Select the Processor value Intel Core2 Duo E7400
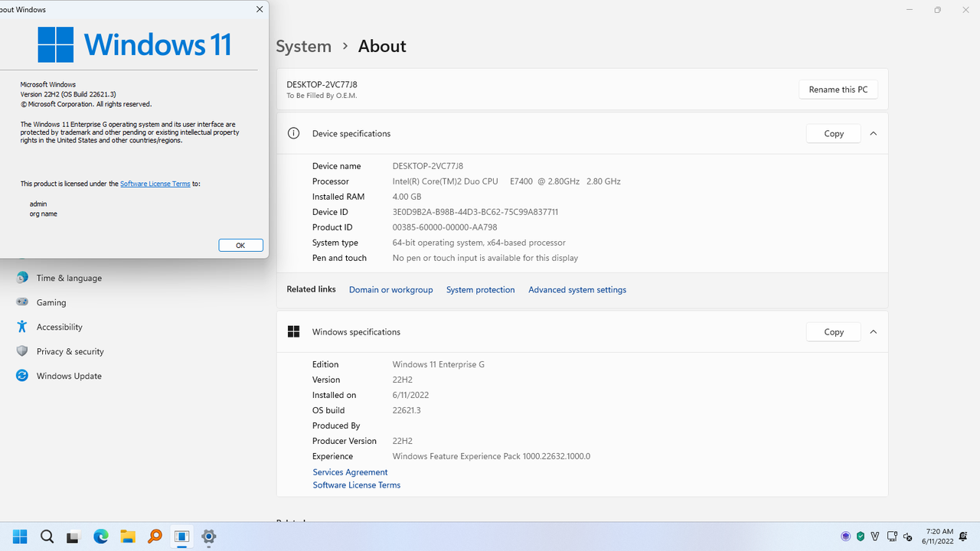The width and height of the screenshot is (980, 551). click(x=507, y=181)
